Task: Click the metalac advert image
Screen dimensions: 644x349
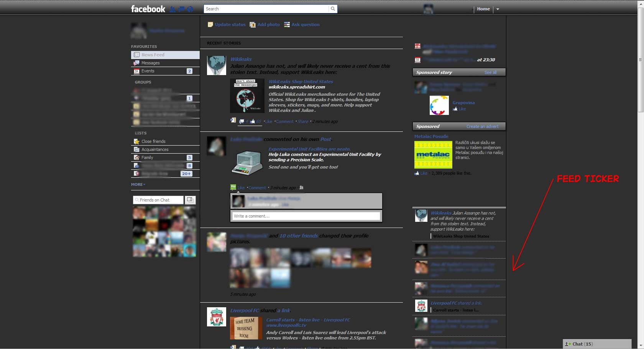Action: tap(433, 155)
